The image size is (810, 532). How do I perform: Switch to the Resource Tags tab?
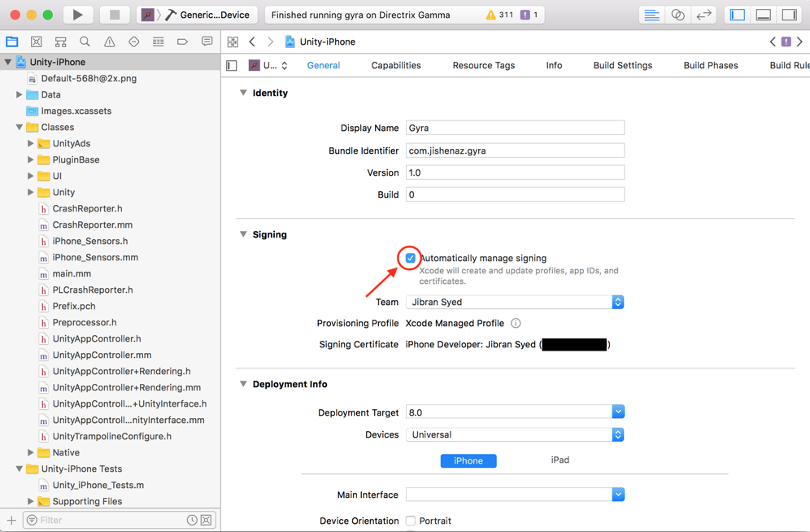484,66
